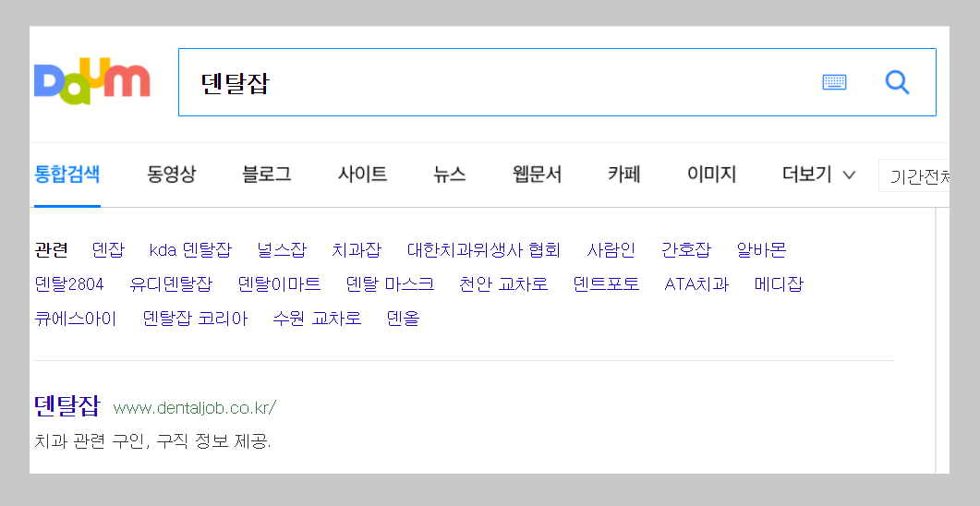This screenshot has height=506, width=980.
Task: Click related search 덴잡
Action: (x=108, y=250)
